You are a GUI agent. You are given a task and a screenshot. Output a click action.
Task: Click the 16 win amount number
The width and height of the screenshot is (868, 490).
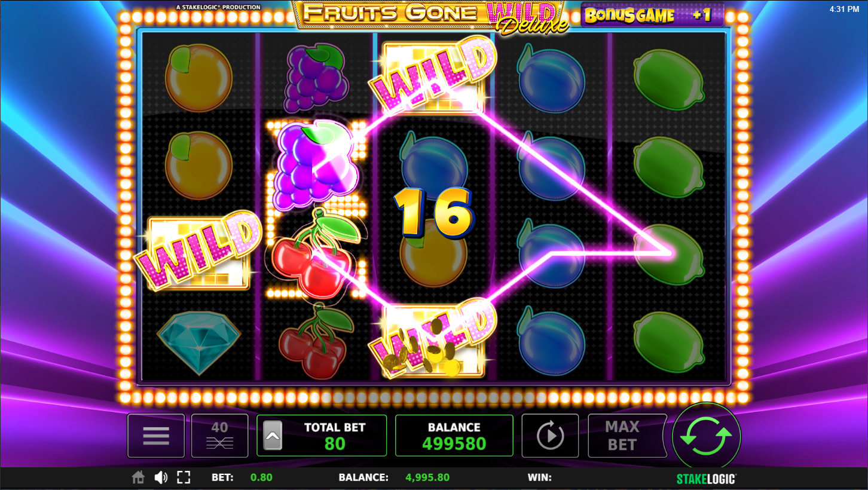433,213
